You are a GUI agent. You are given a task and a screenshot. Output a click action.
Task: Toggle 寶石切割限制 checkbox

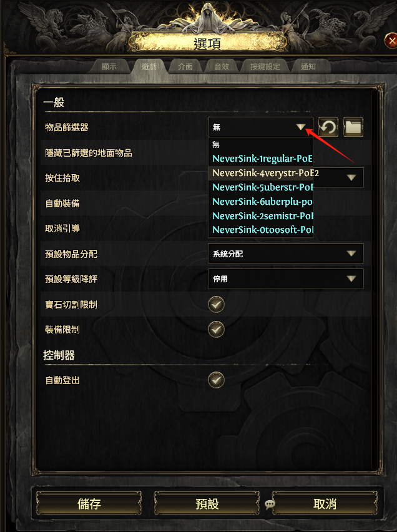(x=216, y=304)
